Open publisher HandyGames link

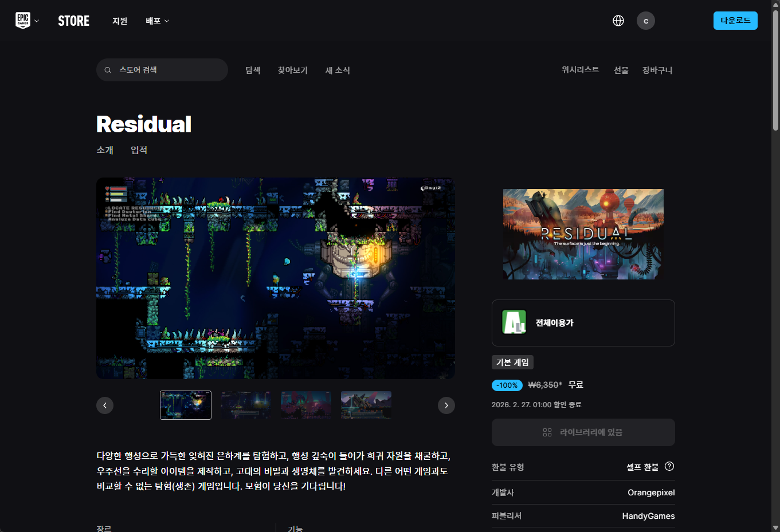(x=649, y=516)
